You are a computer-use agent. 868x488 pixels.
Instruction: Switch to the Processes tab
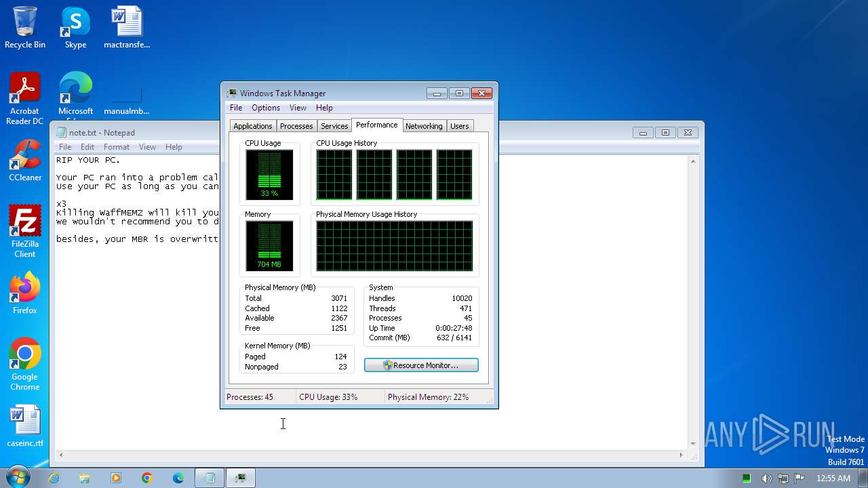click(296, 126)
